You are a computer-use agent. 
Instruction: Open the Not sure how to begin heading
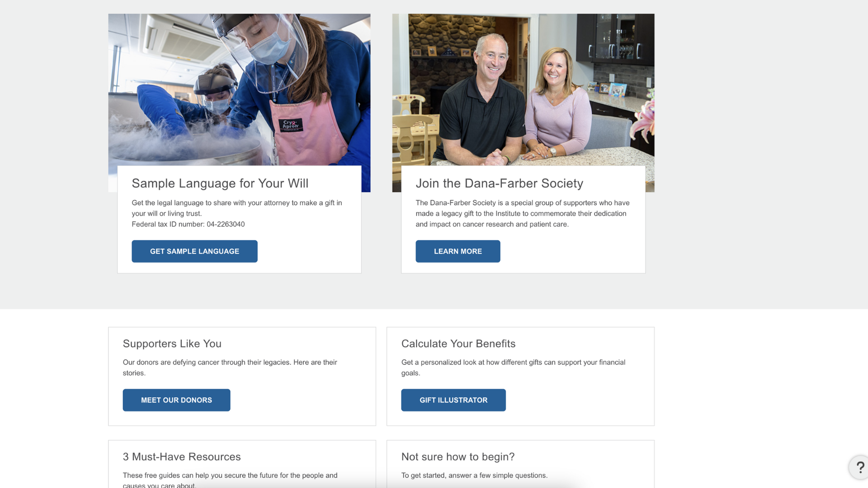click(x=458, y=456)
